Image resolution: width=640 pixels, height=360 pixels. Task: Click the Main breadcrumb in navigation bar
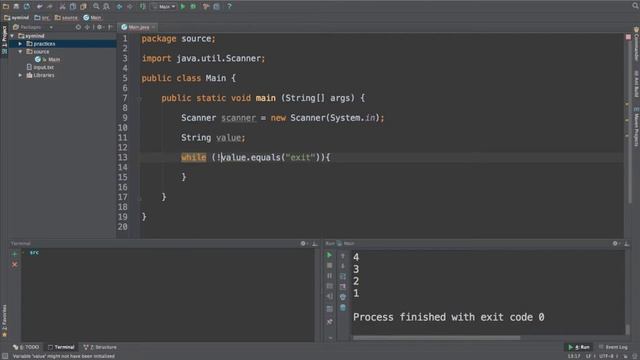click(x=92, y=18)
